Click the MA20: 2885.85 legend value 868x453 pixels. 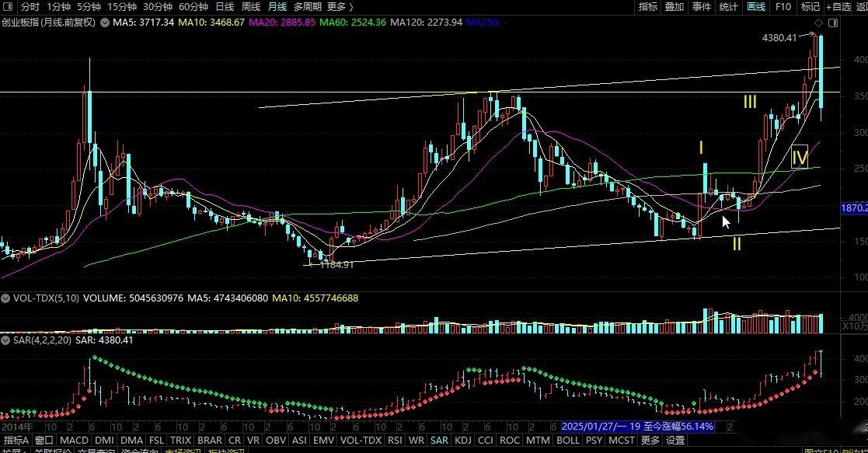tap(282, 23)
